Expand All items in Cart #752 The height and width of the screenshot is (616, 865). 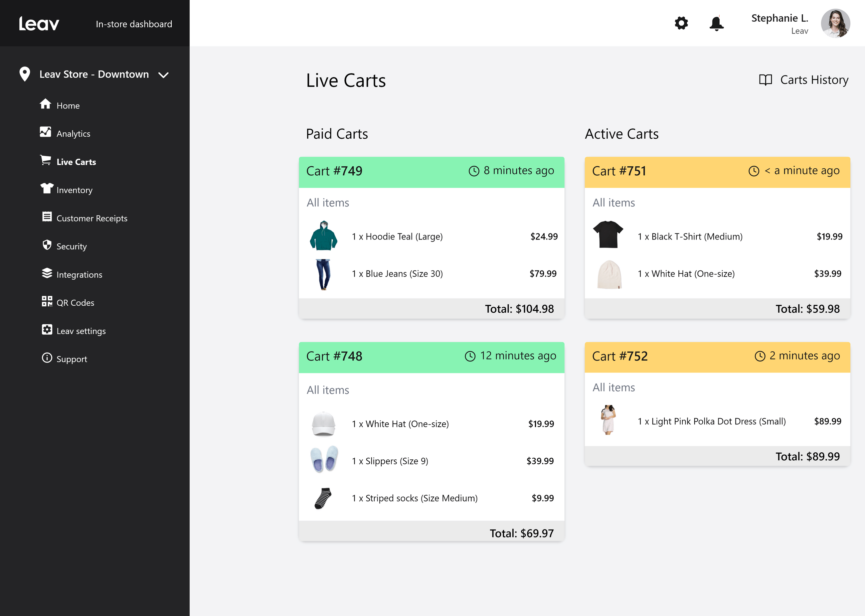tap(613, 387)
